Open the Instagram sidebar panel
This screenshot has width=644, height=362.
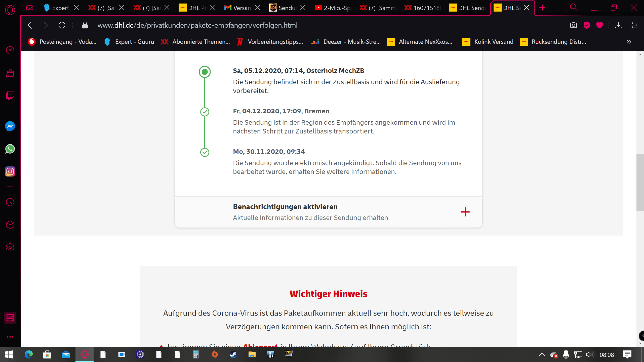click(10, 172)
